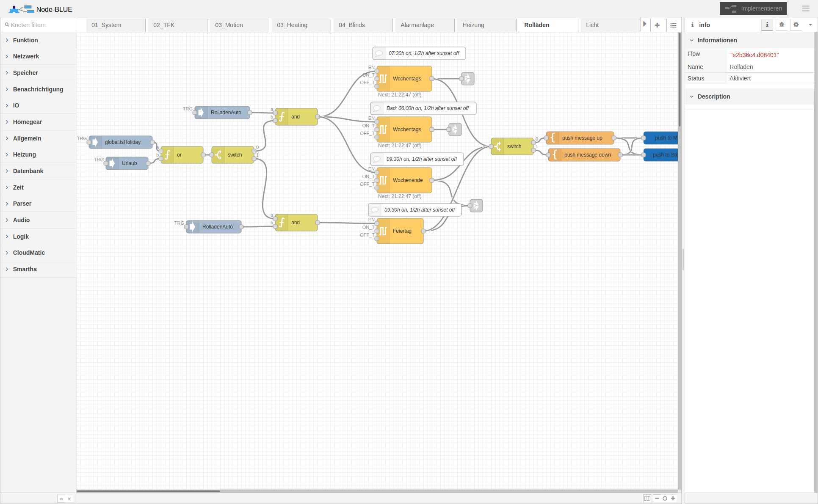Click the Implementieren deploy button

[x=753, y=8]
